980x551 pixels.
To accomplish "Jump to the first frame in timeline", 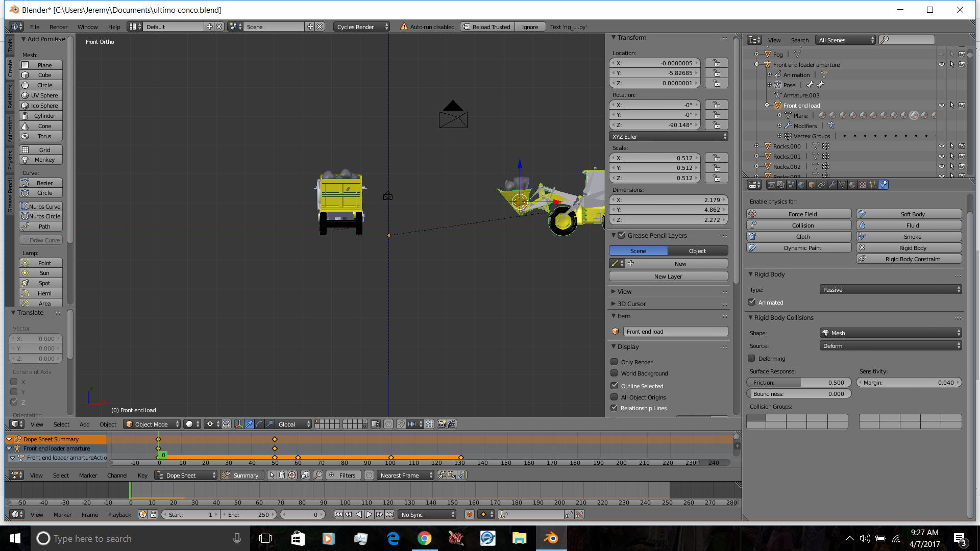I will tap(338, 514).
